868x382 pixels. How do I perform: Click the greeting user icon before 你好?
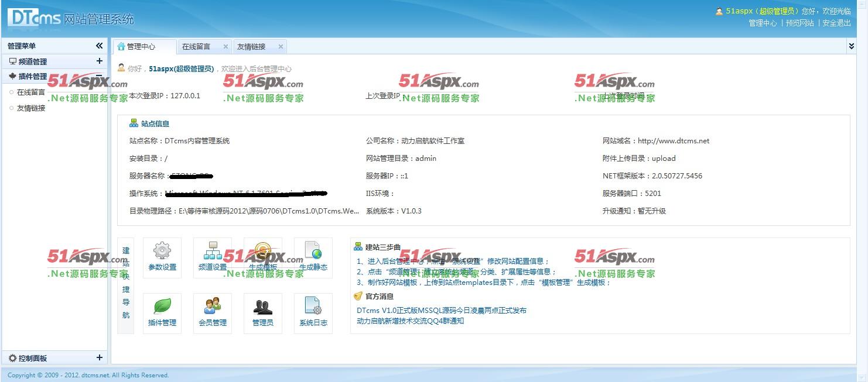click(x=121, y=68)
